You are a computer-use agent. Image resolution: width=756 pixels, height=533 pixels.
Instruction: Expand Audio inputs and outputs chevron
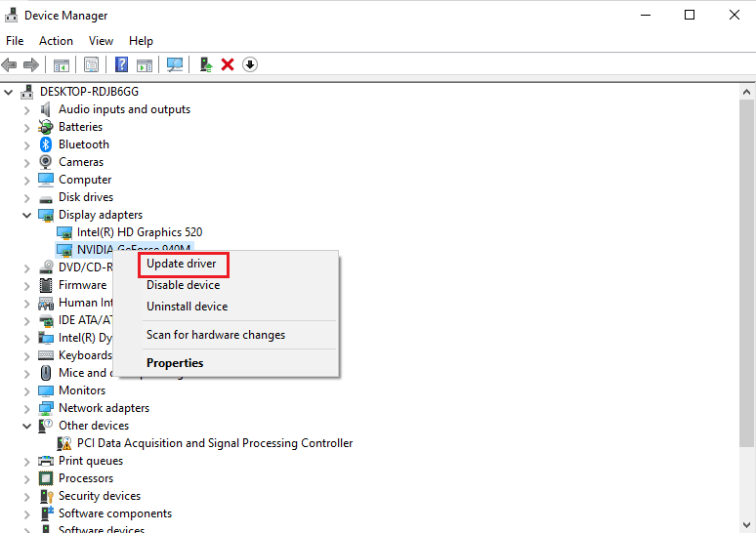(26, 110)
